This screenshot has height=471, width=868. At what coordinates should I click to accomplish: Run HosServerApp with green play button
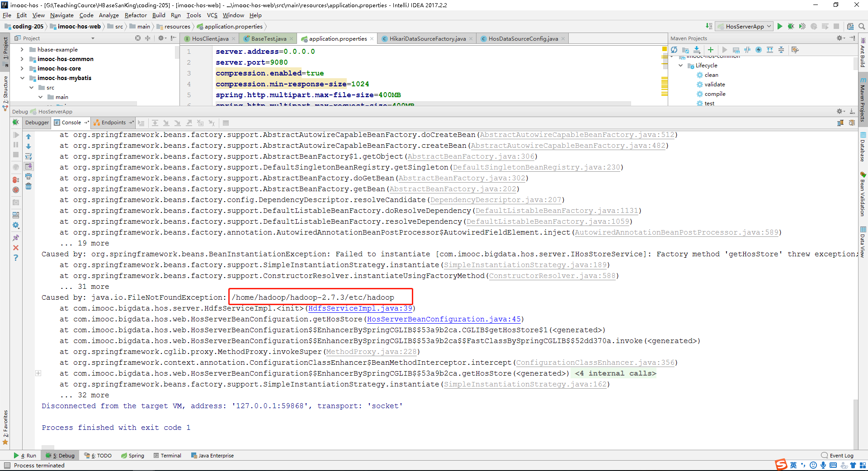(x=780, y=26)
